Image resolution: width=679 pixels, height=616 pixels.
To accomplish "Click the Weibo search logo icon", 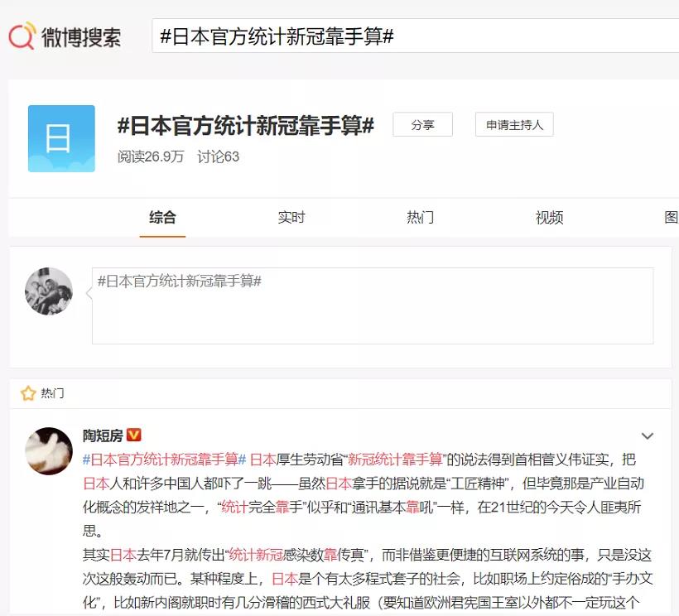I will [x=22, y=36].
